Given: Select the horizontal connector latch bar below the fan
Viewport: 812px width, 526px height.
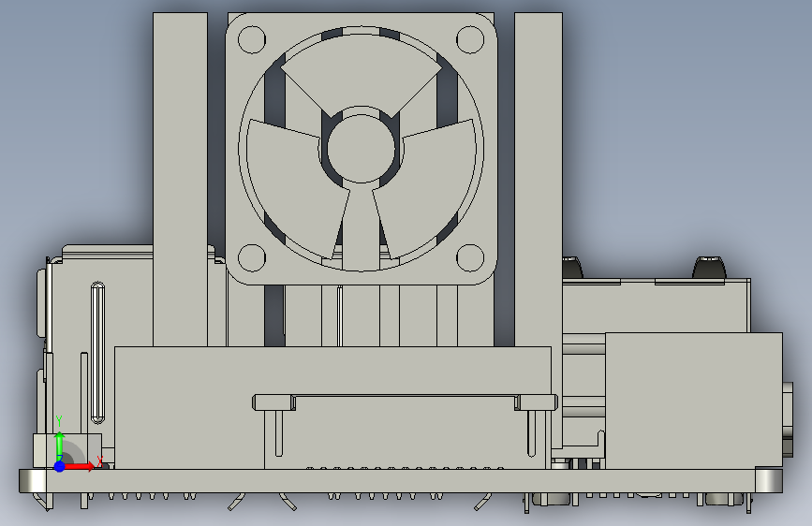Looking at the screenshot, I should click(405, 402).
